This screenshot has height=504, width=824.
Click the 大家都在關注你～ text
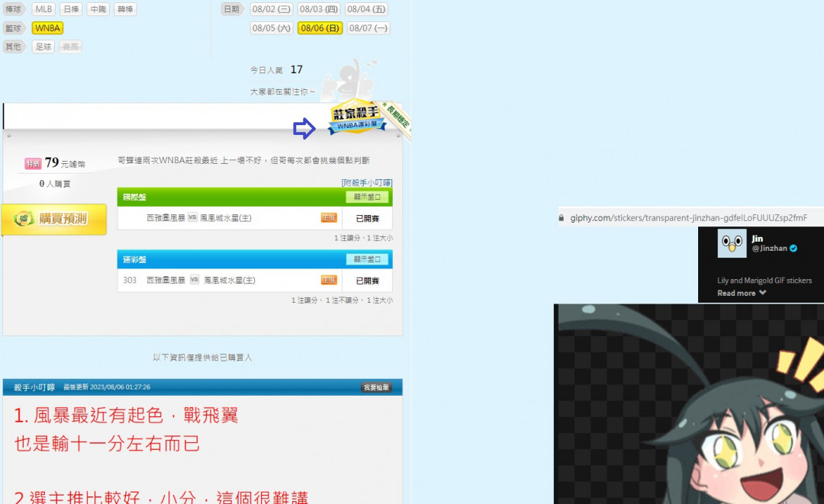click(x=283, y=91)
